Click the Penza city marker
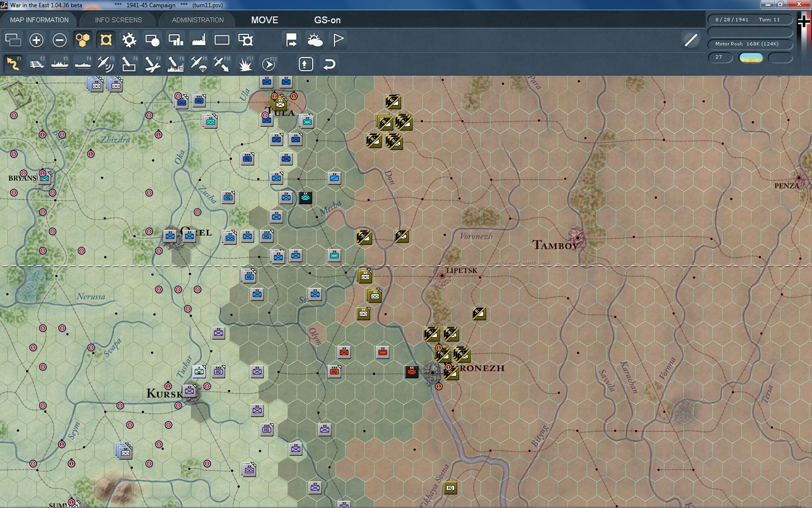812x508 pixels. [799, 178]
